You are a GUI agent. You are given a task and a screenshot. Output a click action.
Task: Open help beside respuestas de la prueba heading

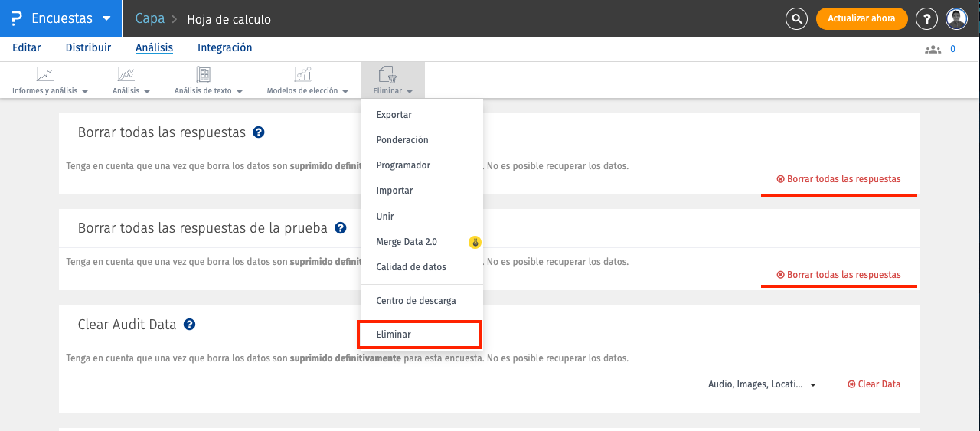click(x=341, y=228)
